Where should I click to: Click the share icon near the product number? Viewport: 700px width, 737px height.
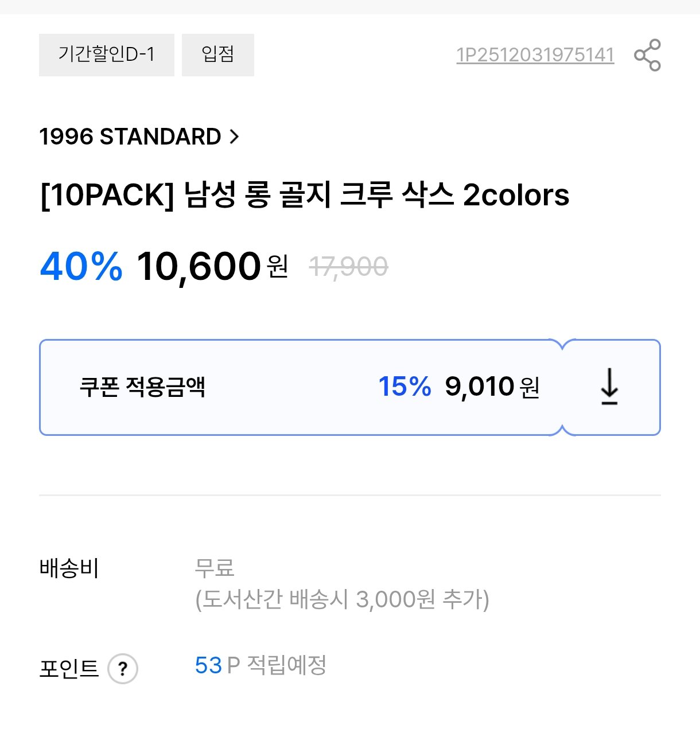(648, 56)
